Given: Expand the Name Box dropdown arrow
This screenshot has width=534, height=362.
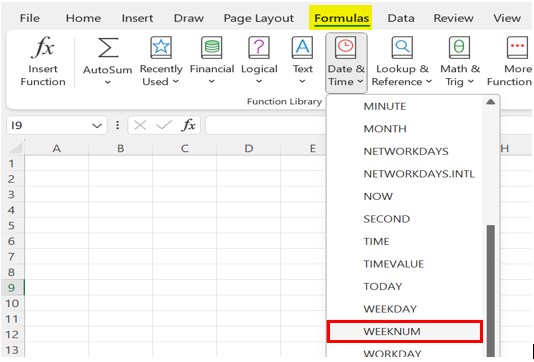Looking at the screenshot, I should click(x=97, y=126).
